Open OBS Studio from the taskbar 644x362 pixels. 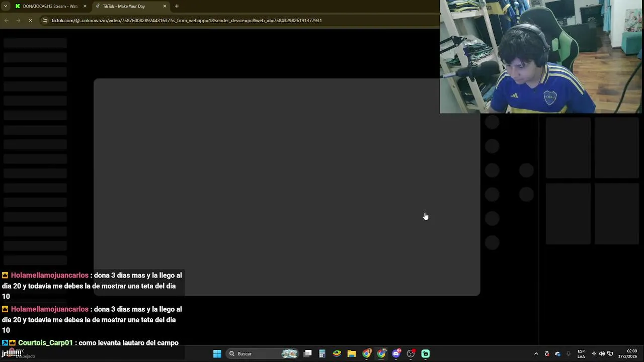point(411,353)
